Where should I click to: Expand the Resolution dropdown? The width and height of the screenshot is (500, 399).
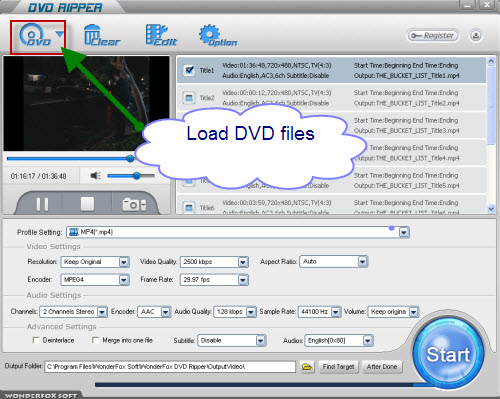(124, 262)
